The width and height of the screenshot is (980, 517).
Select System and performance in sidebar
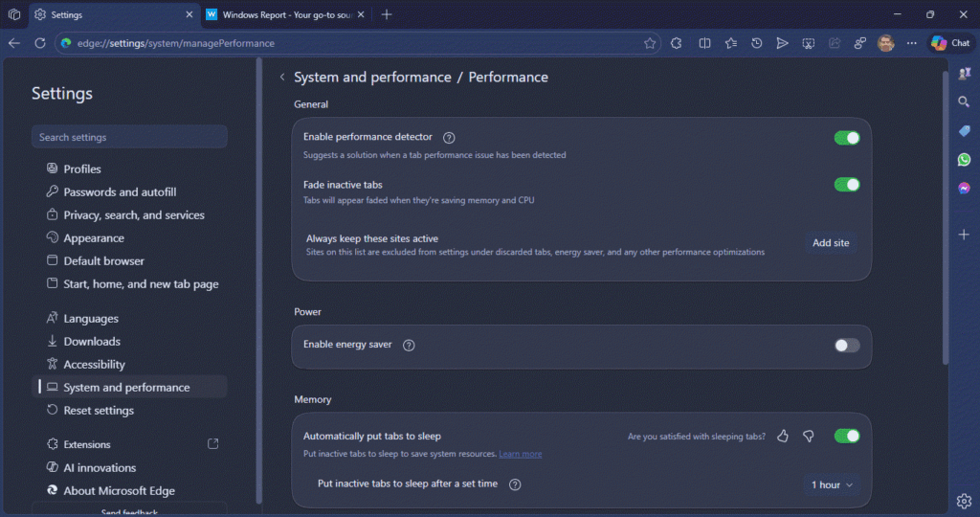point(129,388)
